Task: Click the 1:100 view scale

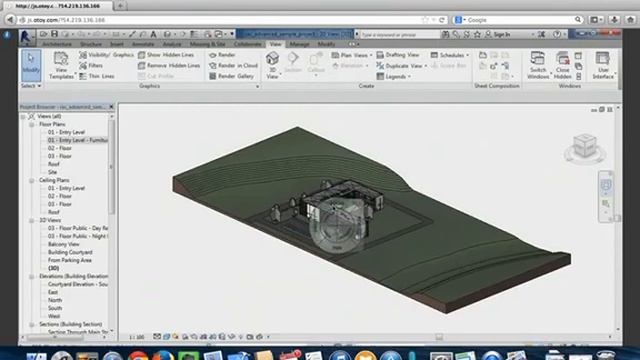Action: (137, 337)
